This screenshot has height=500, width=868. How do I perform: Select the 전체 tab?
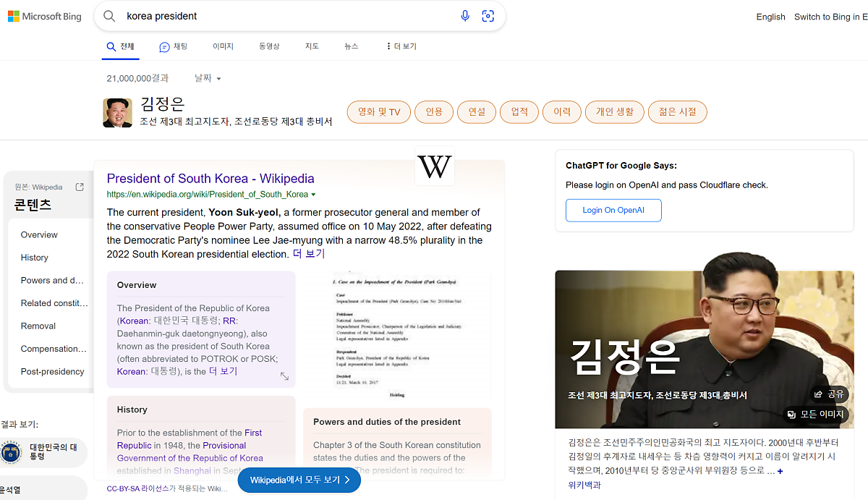point(120,46)
